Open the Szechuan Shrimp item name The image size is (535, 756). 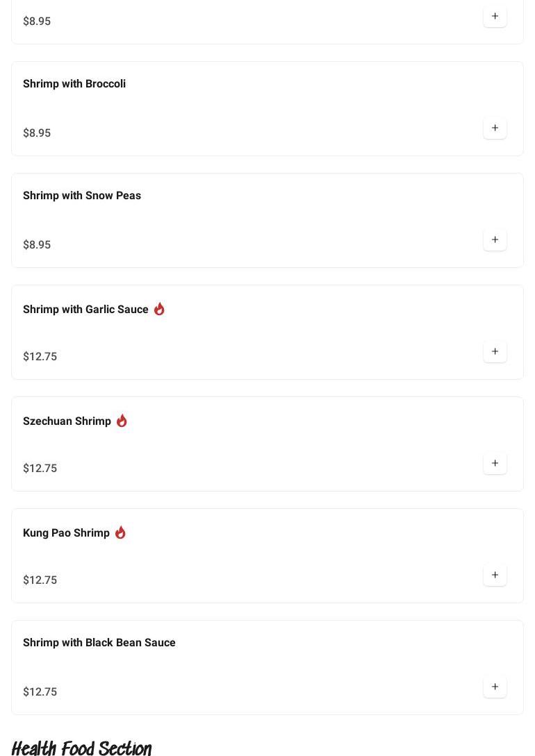67,421
